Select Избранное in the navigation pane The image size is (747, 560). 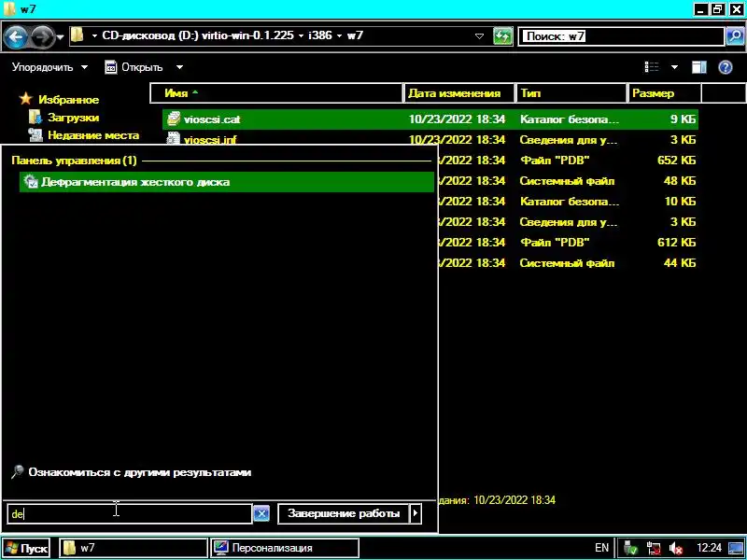[x=68, y=100]
